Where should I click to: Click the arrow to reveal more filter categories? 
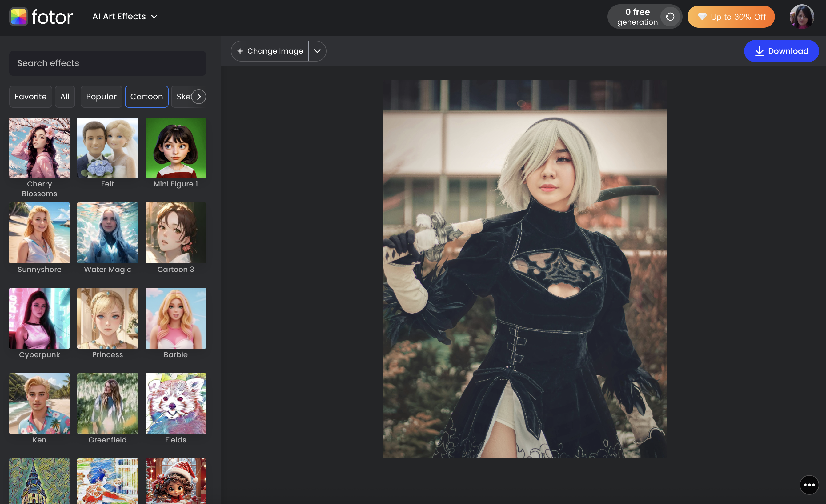pos(199,97)
